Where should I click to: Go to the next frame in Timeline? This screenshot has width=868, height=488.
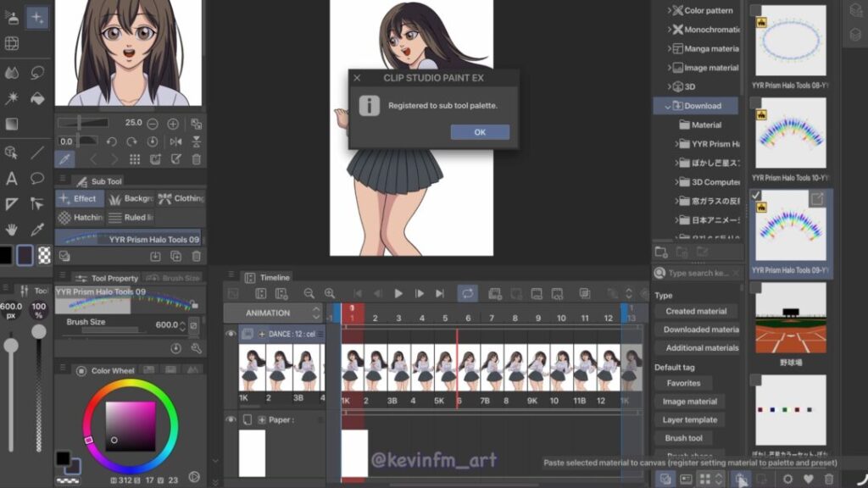point(419,294)
